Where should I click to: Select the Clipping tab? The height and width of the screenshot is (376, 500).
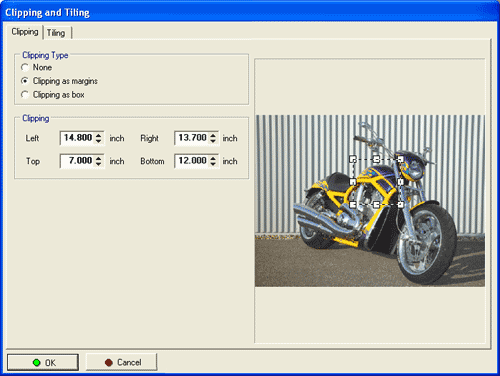[25, 32]
